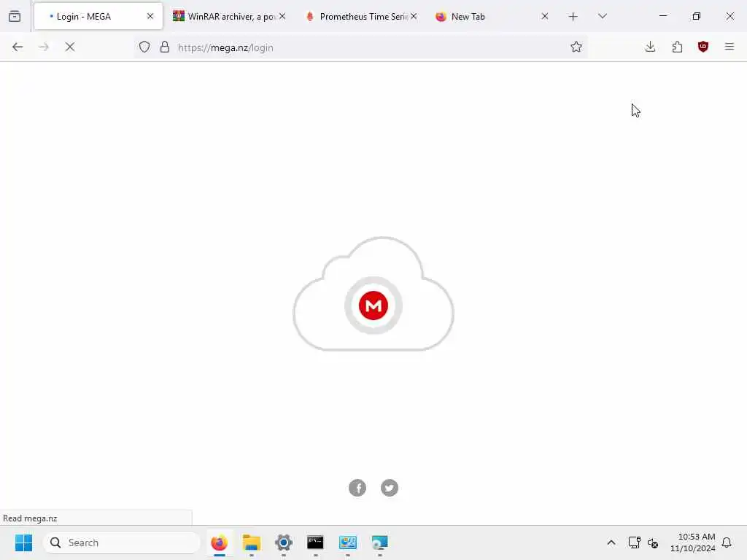The height and width of the screenshot is (560, 747).
Task: Go back with the back arrow
Action: 18,47
